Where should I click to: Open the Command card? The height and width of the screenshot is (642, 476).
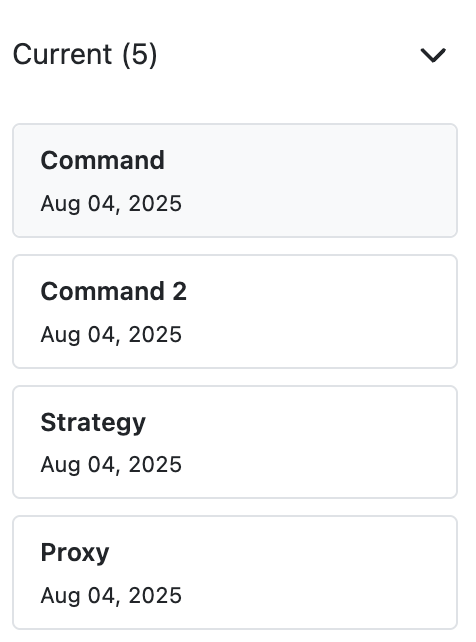pos(235,181)
